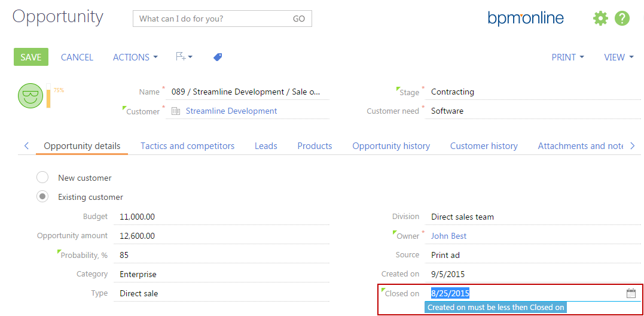Select the Existing customer radio button

pyautogui.click(x=42, y=196)
